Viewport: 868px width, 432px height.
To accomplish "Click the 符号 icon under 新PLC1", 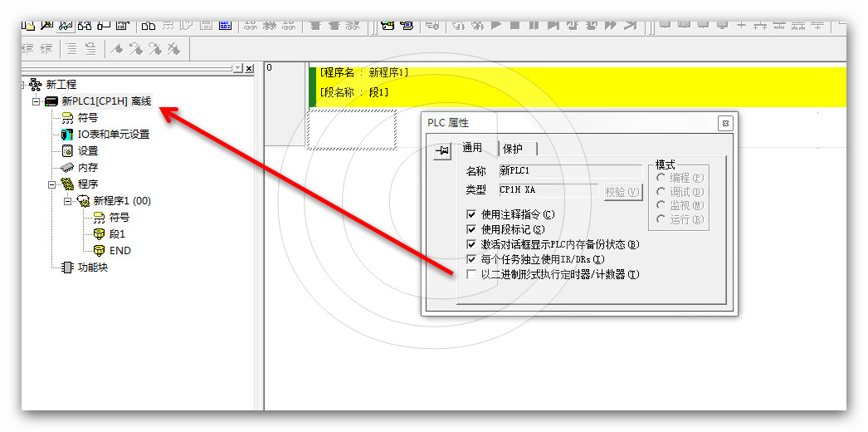I will 67,118.
